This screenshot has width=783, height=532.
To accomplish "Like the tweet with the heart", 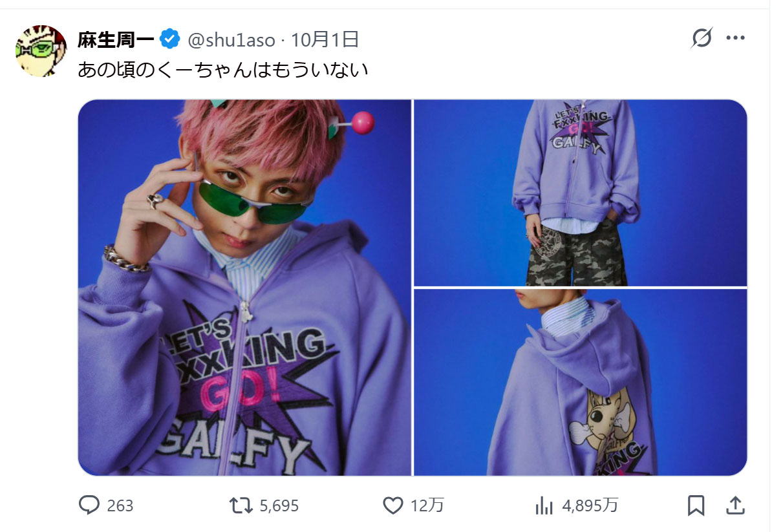I will coord(393,505).
